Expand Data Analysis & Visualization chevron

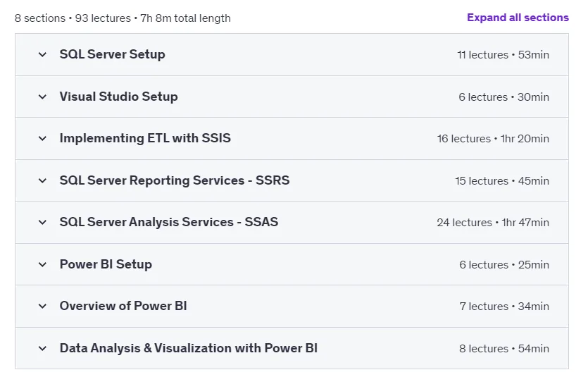(42, 349)
